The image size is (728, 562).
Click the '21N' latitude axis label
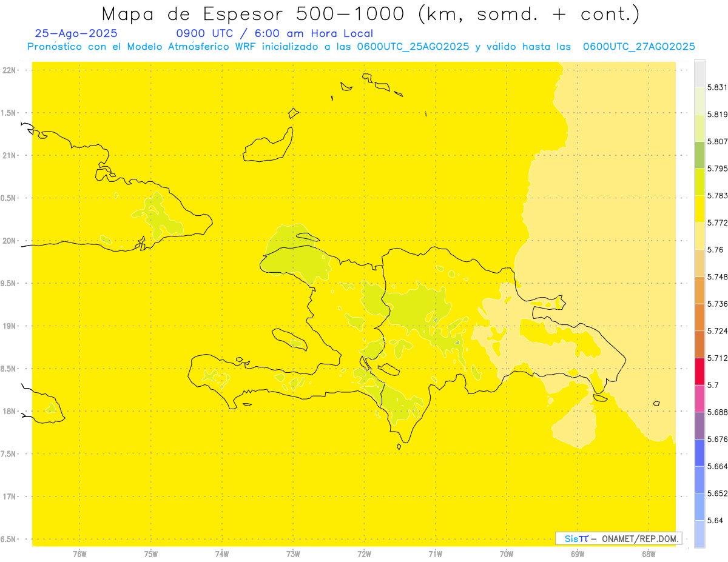8,155
